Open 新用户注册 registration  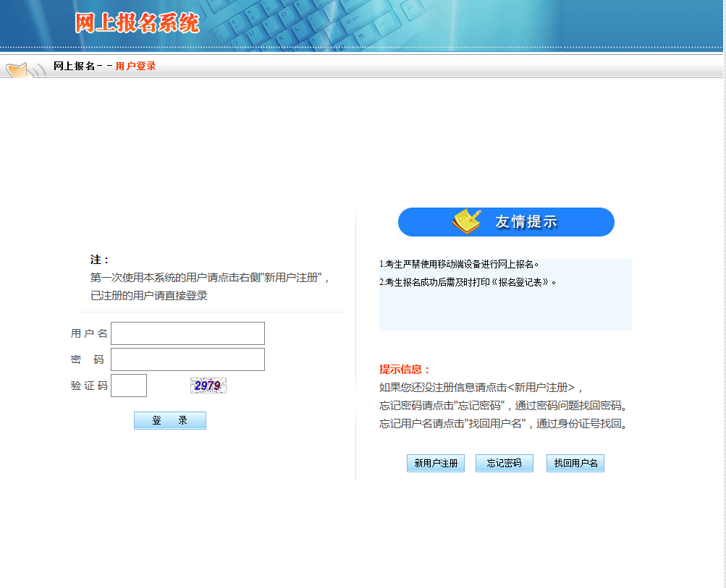pyautogui.click(x=436, y=464)
